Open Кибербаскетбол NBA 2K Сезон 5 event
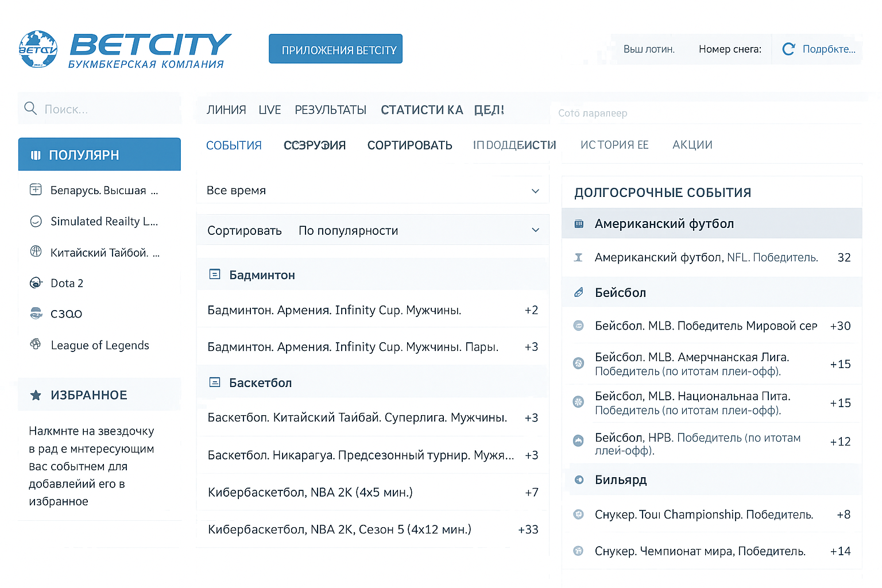The height and width of the screenshot is (588, 882). [x=339, y=529]
